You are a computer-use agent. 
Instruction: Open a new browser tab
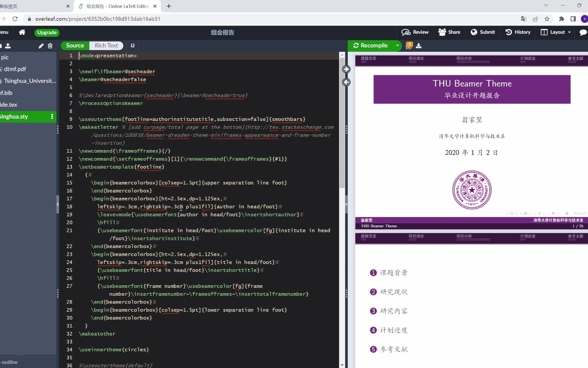click(x=169, y=6)
